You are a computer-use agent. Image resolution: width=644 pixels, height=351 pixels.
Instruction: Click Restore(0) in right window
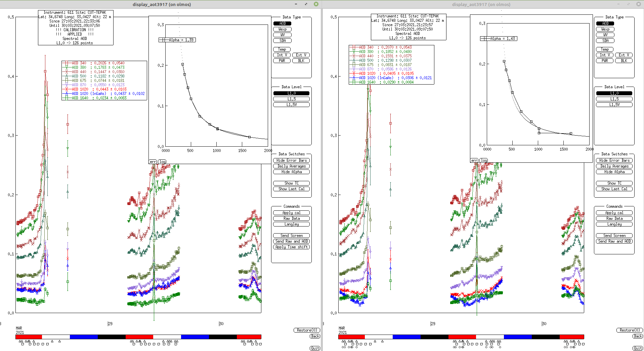point(630,330)
